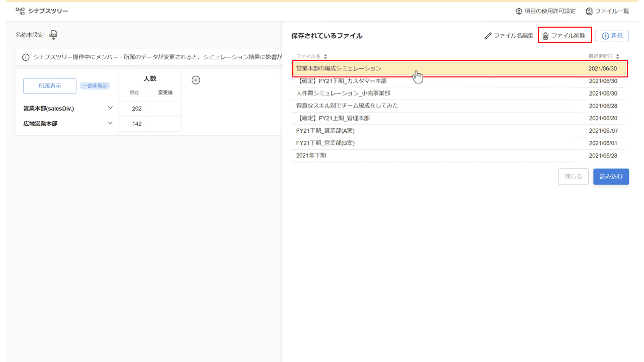
Task: Click the pencil icon for ファイル名編集
Action: [488, 36]
